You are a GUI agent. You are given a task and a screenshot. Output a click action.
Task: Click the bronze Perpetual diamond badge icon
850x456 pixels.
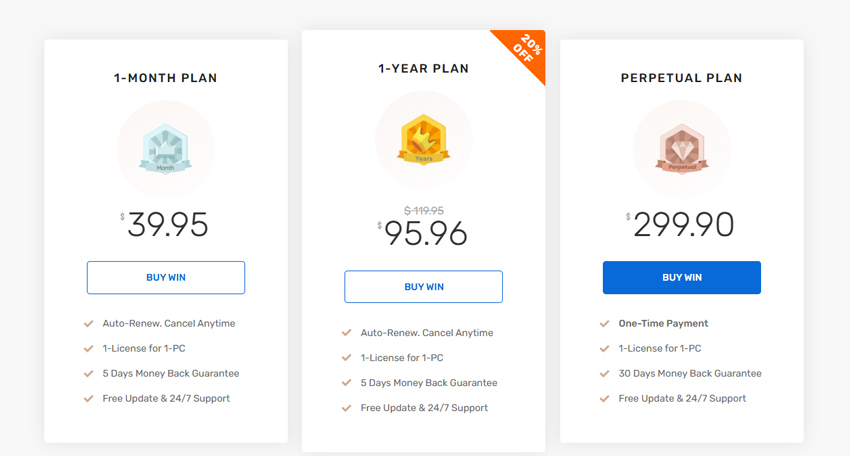[x=682, y=149]
